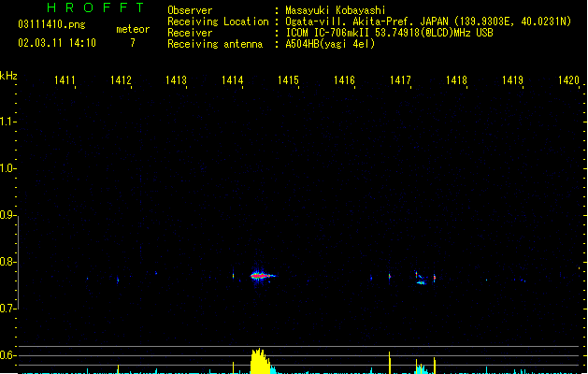
Task: Click the 1412 time axis marker
Action: point(121,80)
